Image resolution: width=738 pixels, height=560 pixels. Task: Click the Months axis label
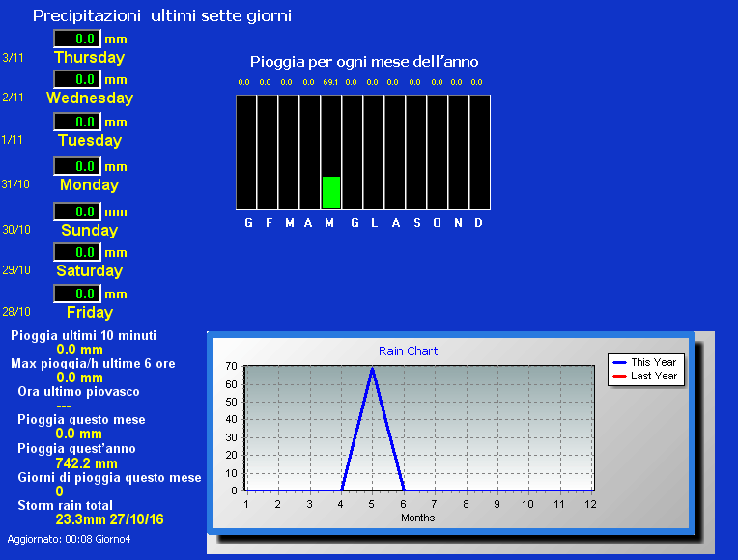pyautogui.click(x=417, y=518)
